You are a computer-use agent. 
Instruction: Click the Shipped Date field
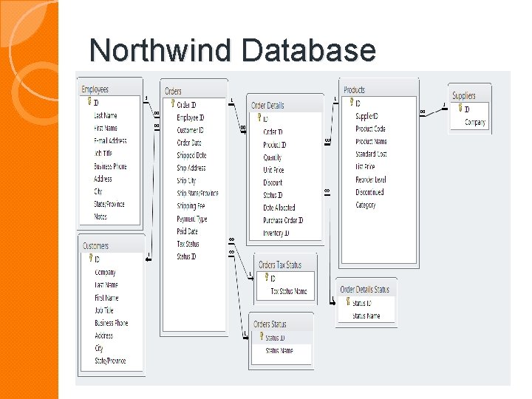[191, 155]
